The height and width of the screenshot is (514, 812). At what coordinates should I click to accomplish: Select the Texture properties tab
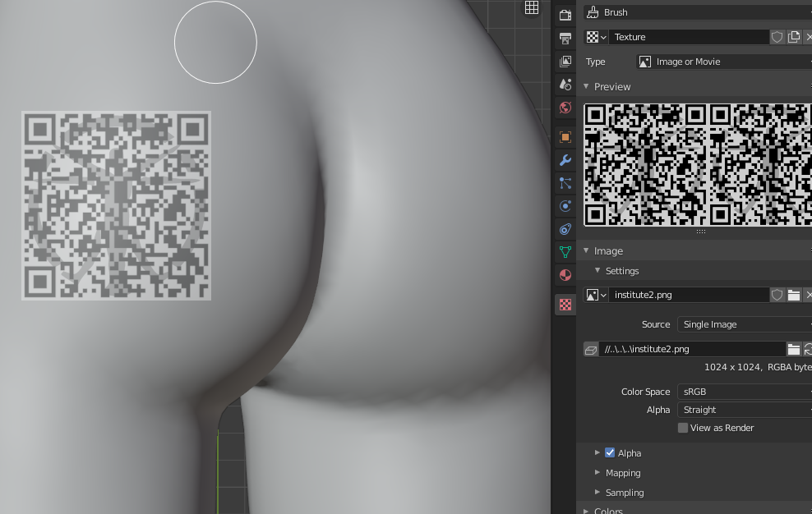click(x=565, y=305)
